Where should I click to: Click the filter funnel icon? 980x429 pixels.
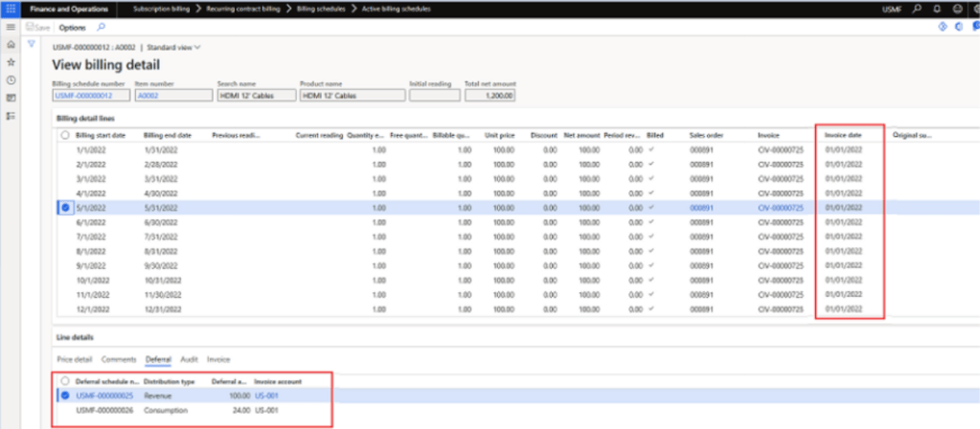(x=32, y=45)
